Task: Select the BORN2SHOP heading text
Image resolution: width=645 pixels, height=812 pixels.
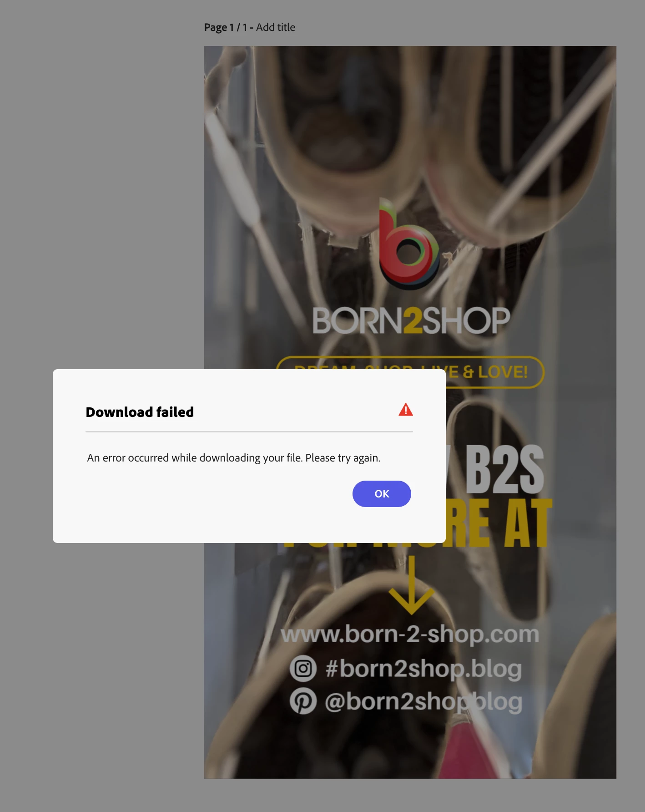Action: [x=411, y=321]
